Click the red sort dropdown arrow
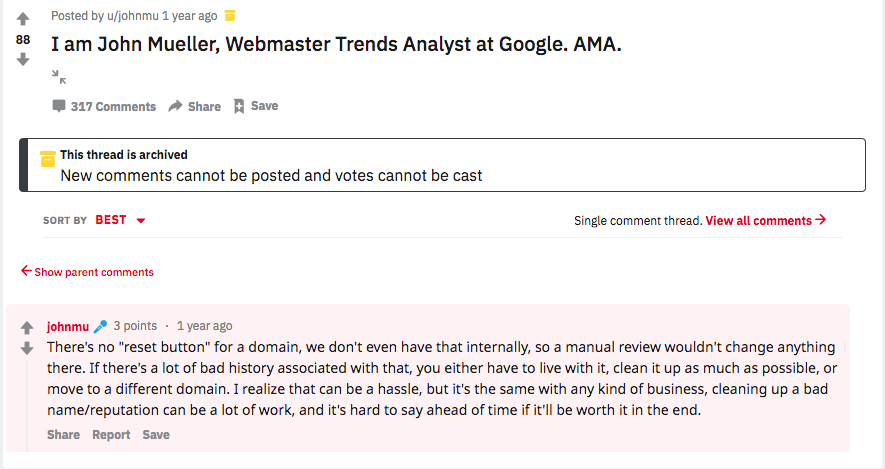This screenshot has width=885, height=469. point(141,221)
